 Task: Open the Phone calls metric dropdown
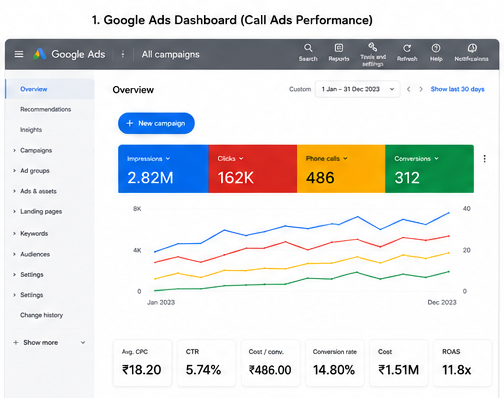coord(327,159)
